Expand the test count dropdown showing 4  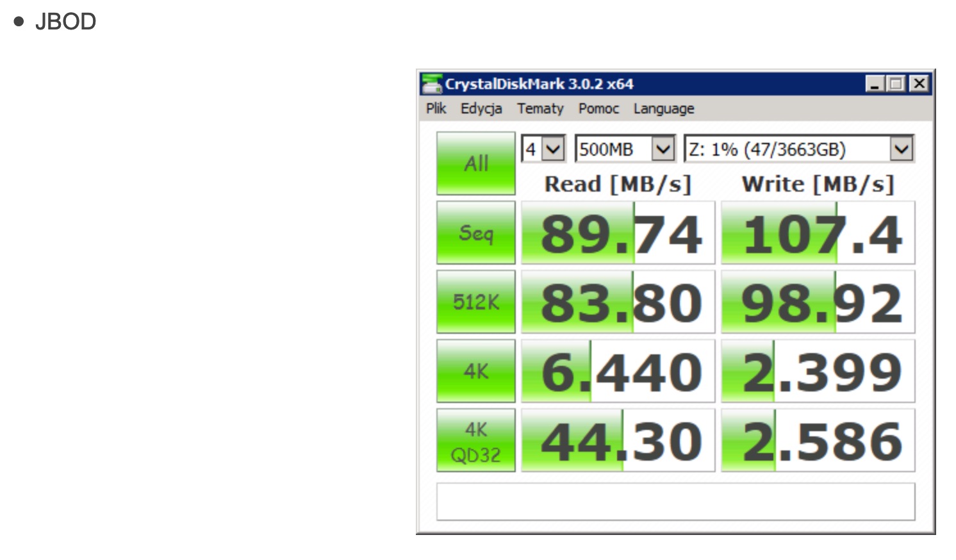click(553, 149)
